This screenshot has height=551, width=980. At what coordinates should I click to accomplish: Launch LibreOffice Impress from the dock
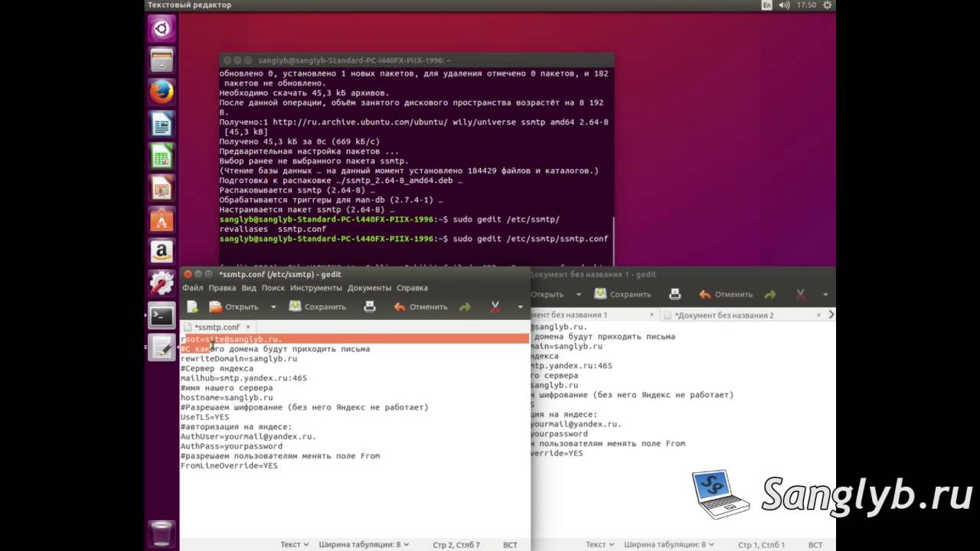[x=162, y=187]
